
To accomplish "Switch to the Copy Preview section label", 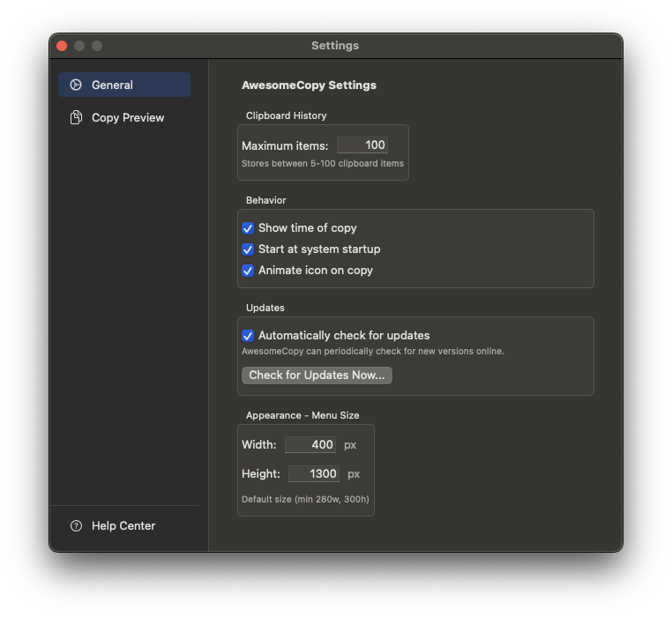I will (128, 117).
